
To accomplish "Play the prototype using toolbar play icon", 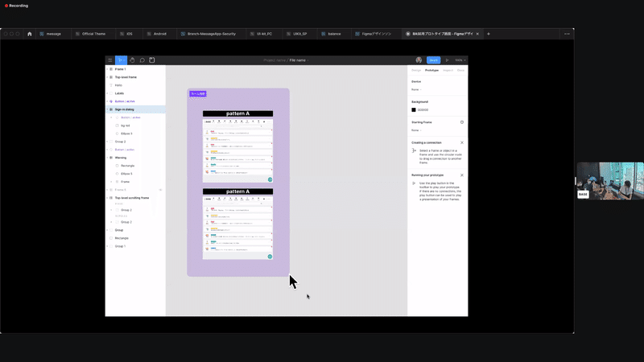I will coord(448,60).
